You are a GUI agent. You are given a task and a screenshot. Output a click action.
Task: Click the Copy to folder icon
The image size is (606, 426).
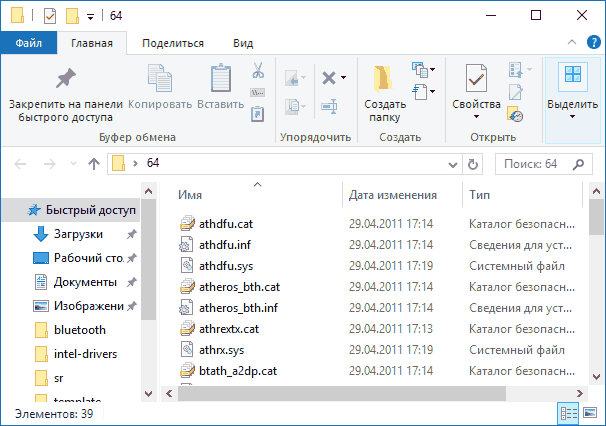(292, 107)
